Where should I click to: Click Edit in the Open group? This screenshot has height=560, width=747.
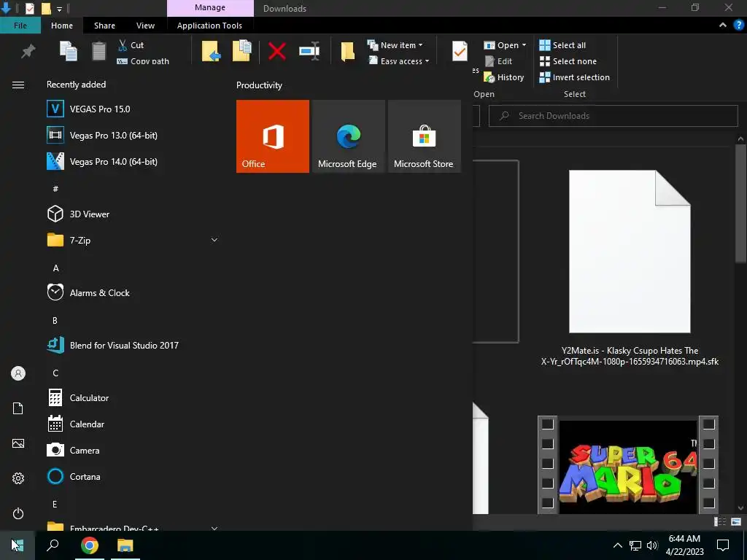[x=498, y=61]
